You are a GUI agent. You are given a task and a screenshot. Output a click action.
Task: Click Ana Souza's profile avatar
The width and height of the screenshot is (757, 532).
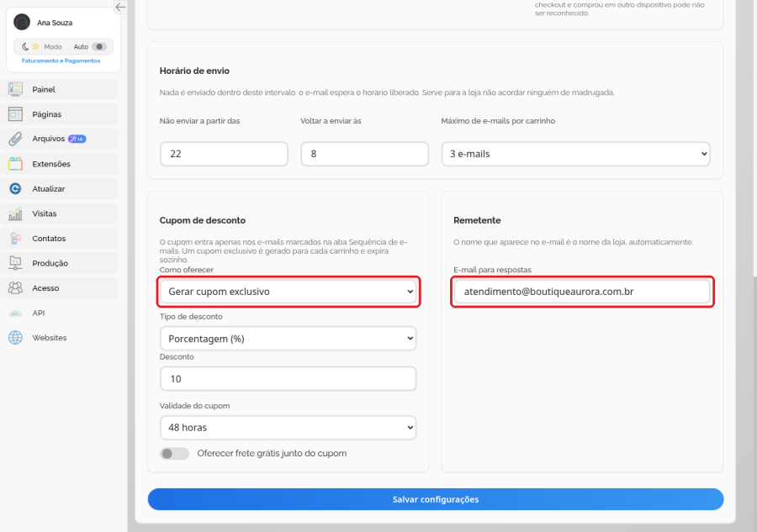[22, 22]
